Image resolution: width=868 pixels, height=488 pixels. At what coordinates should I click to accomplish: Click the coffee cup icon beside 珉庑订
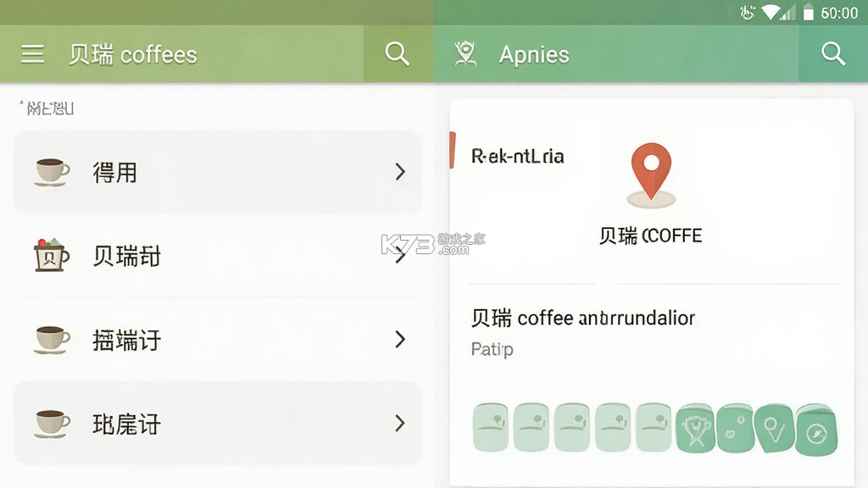(52, 424)
